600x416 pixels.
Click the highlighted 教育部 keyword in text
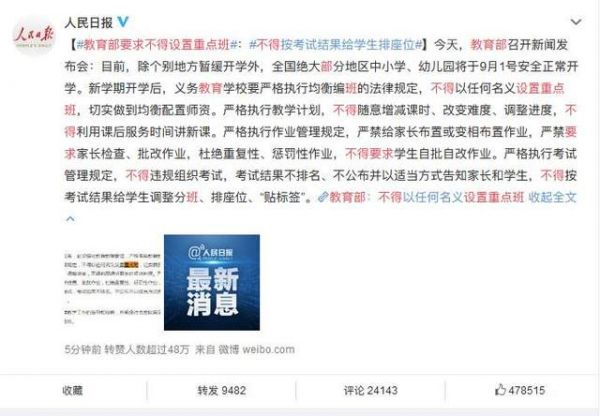click(489, 45)
